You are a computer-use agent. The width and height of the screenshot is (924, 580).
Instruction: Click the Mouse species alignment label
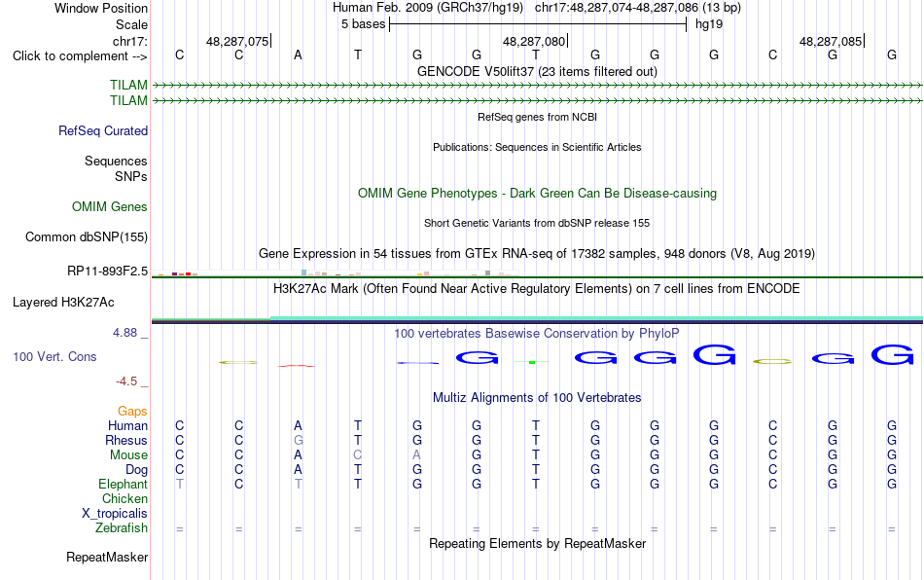(128, 455)
